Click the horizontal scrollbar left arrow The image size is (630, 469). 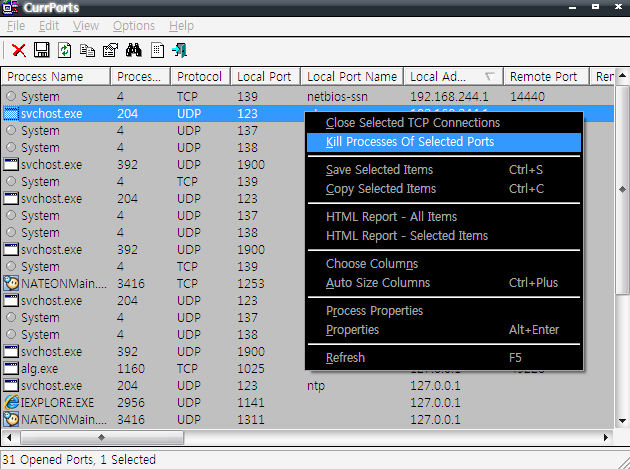pyautogui.click(x=9, y=437)
